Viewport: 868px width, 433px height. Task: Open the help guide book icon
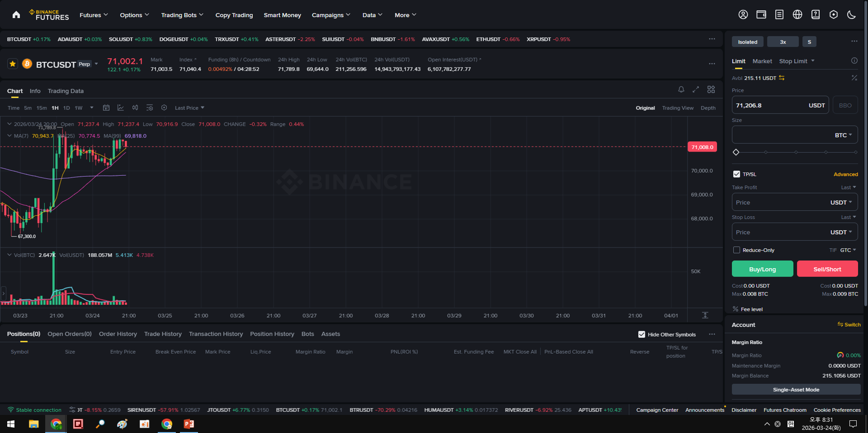tap(815, 15)
